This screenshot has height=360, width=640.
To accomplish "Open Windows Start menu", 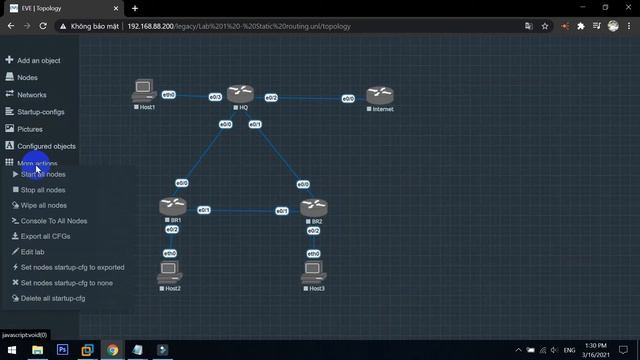I will [x=12, y=350].
